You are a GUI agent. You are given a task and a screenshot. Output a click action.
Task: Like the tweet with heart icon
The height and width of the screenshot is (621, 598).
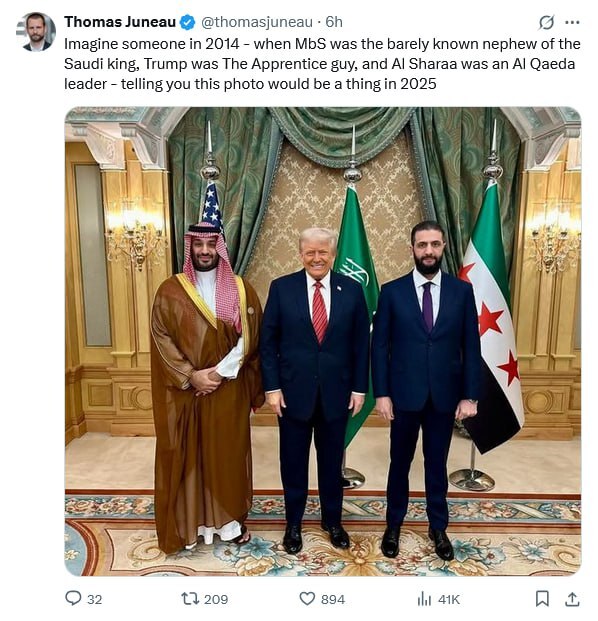coord(307,598)
